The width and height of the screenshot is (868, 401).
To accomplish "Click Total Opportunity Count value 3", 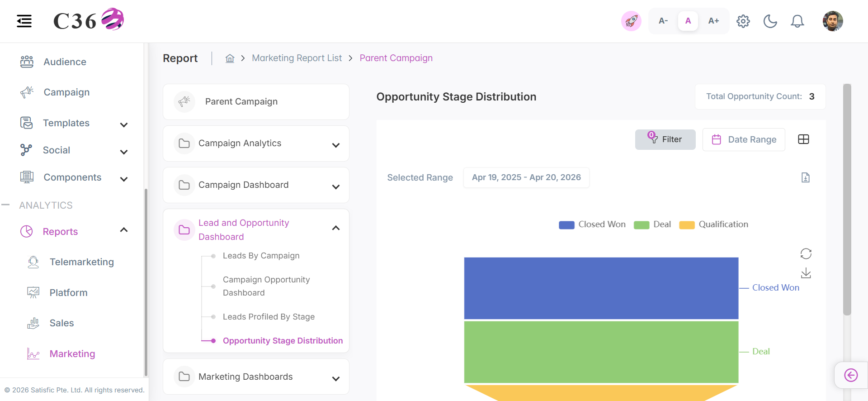I will [812, 96].
